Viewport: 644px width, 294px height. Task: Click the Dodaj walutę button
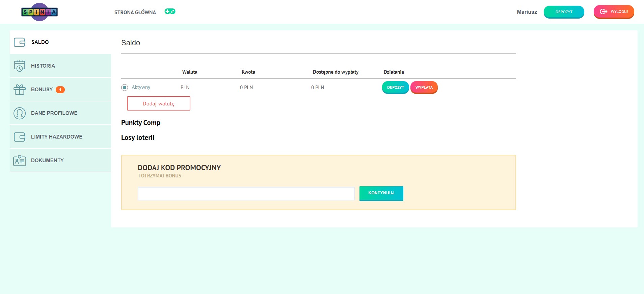[159, 103]
